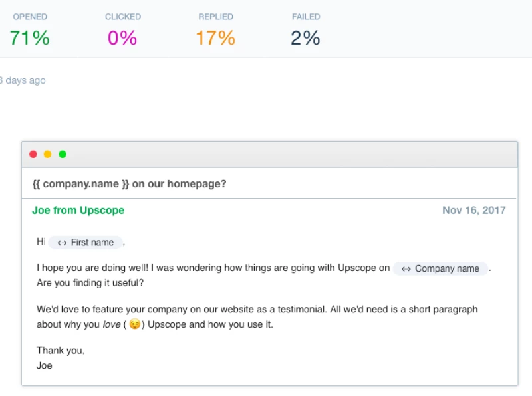Click the winking emoji in the email body
Image resolution: width=532 pixels, height=396 pixels.
point(135,325)
